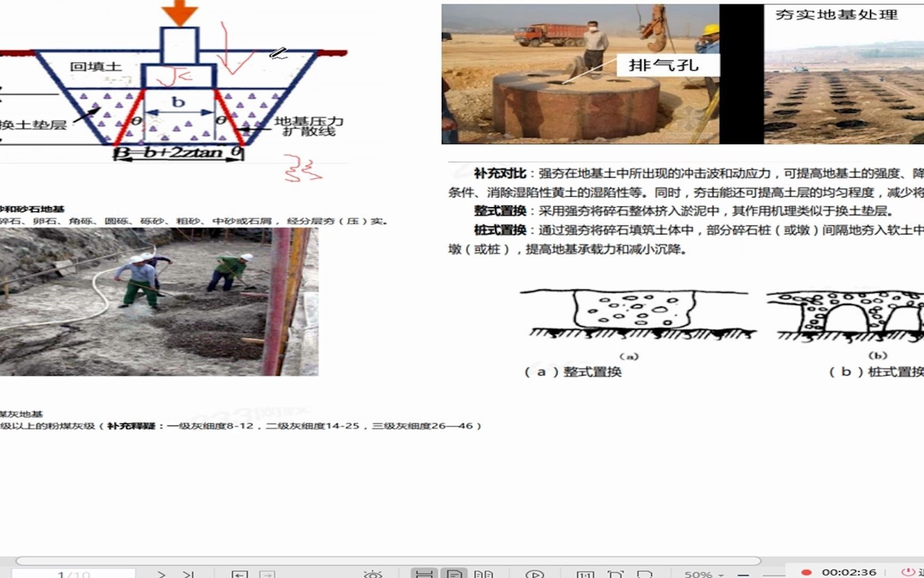Viewport: 924px width, 578px height.
Task: Go to the next page arrow
Action: tap(161, 574)
